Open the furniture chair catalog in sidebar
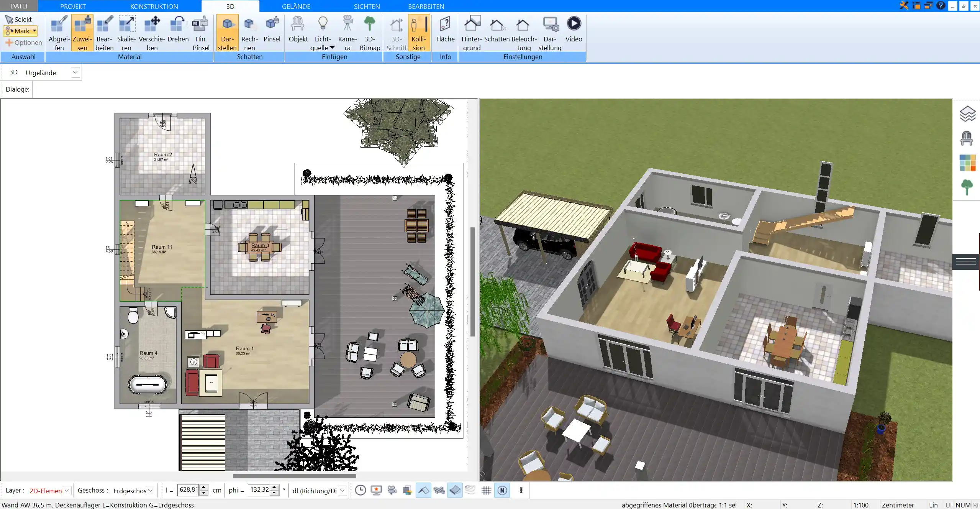The width and height of the screenshot is (980, 509). coord(967,138)
